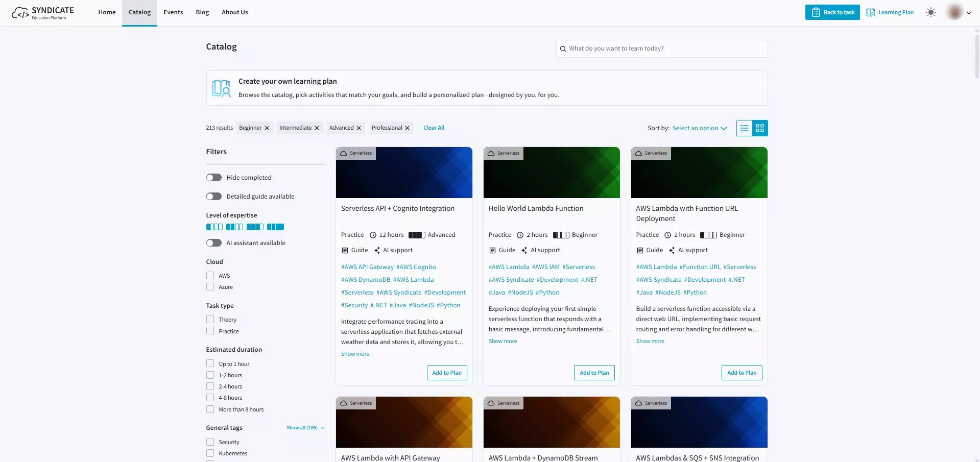The image size is (980, 462).
Task: Click the #AWS API Gateway tag
Action: click(x=367, y=267)
